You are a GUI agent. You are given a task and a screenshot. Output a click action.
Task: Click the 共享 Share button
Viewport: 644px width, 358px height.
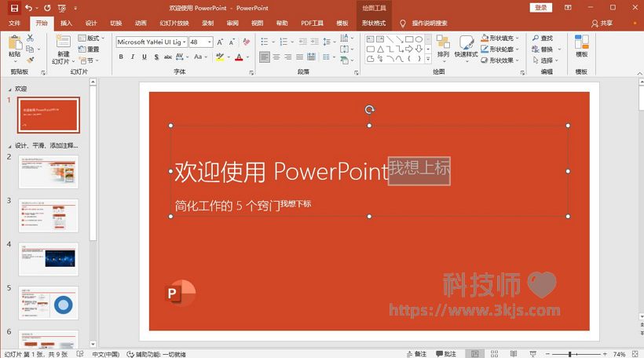tap(602, 24)
